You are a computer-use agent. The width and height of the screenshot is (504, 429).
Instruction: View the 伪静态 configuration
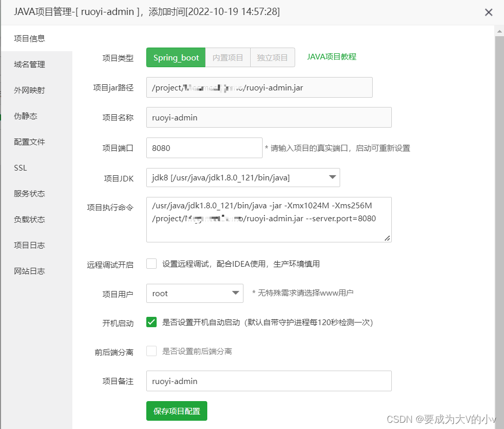click(25, 116)
